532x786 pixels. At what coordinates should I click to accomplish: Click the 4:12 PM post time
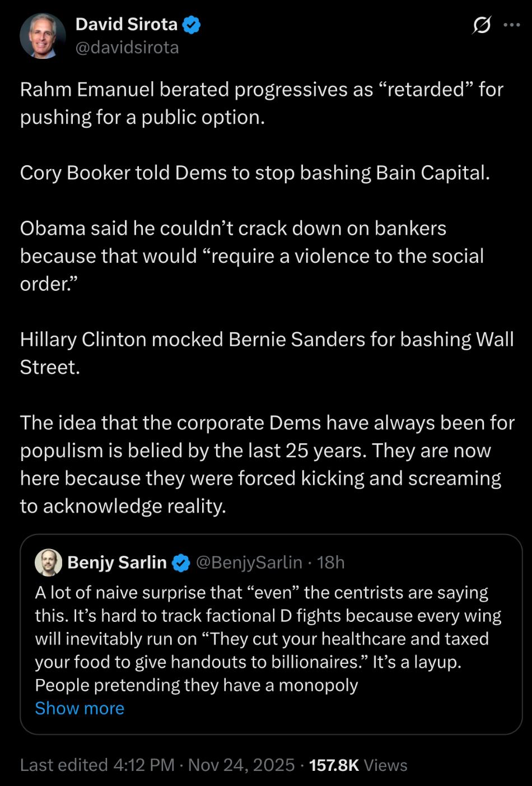coord(144,765)
